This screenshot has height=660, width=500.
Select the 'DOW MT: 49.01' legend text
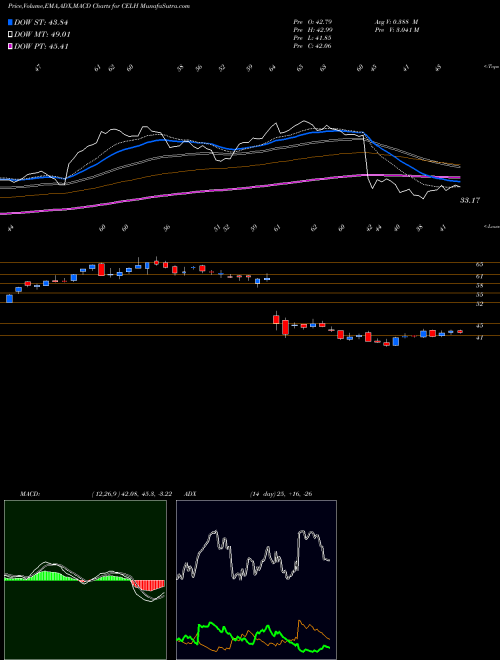pos(42,35)
